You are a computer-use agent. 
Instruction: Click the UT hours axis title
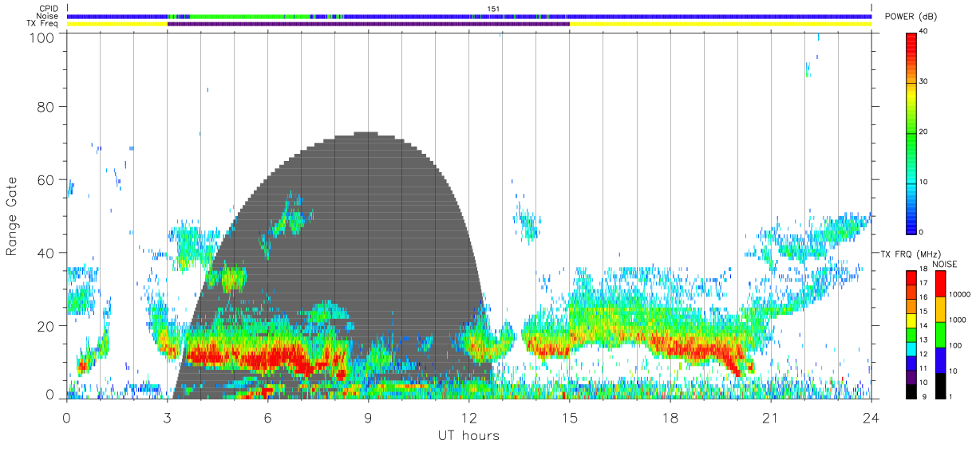click(468, 435)
